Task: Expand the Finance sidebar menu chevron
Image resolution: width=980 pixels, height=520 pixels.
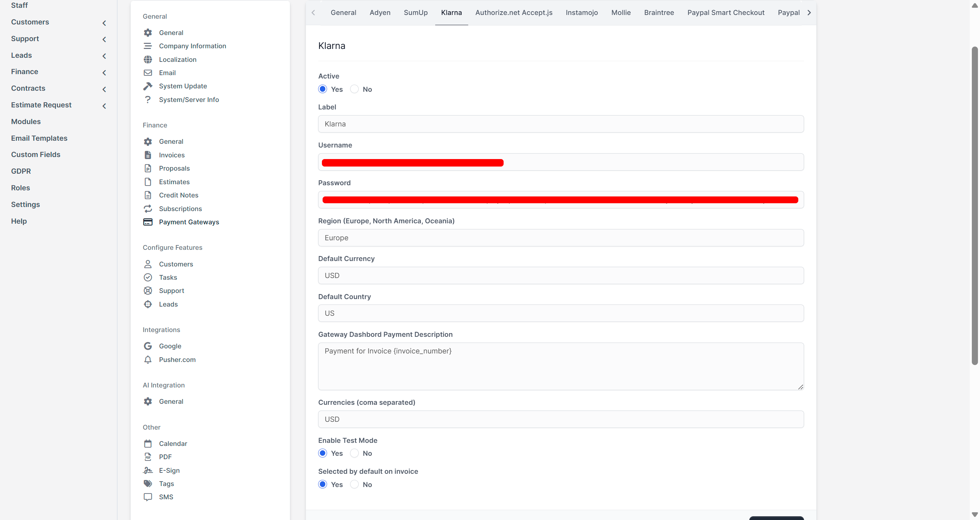Action: coord(104,73)
